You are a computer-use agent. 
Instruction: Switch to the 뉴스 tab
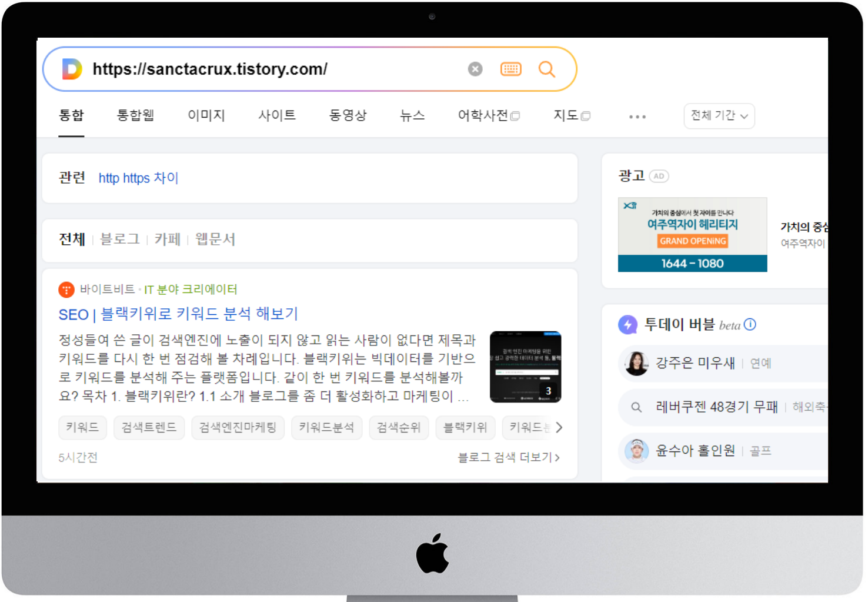click(x=412, y=115)
